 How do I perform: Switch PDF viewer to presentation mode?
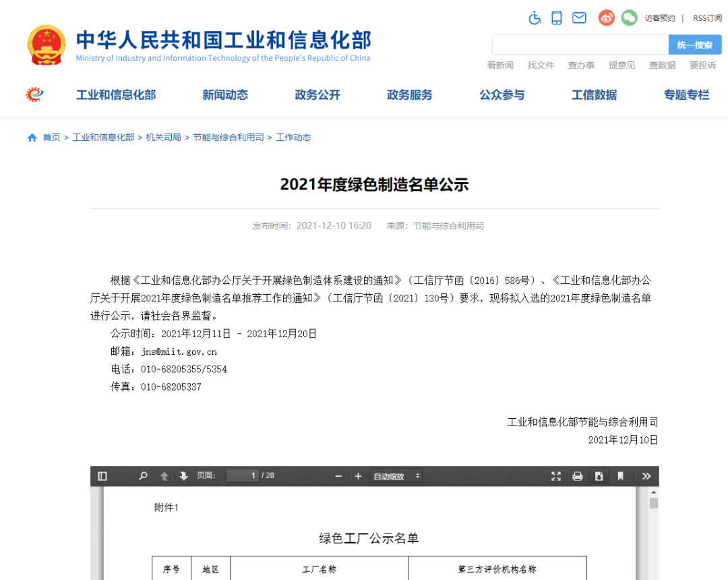tap(555, 476)
